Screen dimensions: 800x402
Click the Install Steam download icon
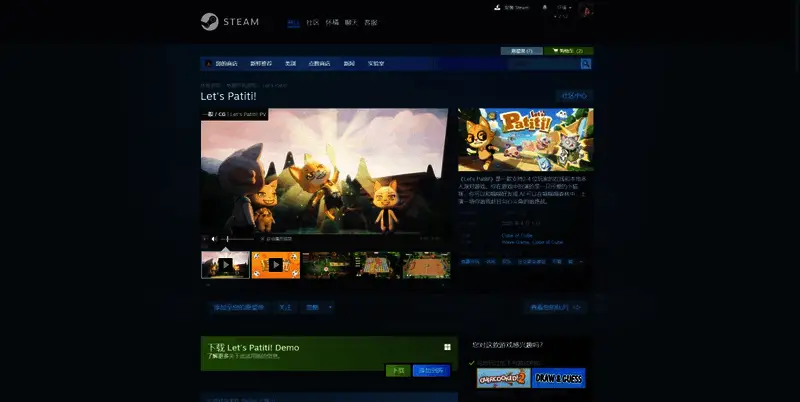[496, 6]
